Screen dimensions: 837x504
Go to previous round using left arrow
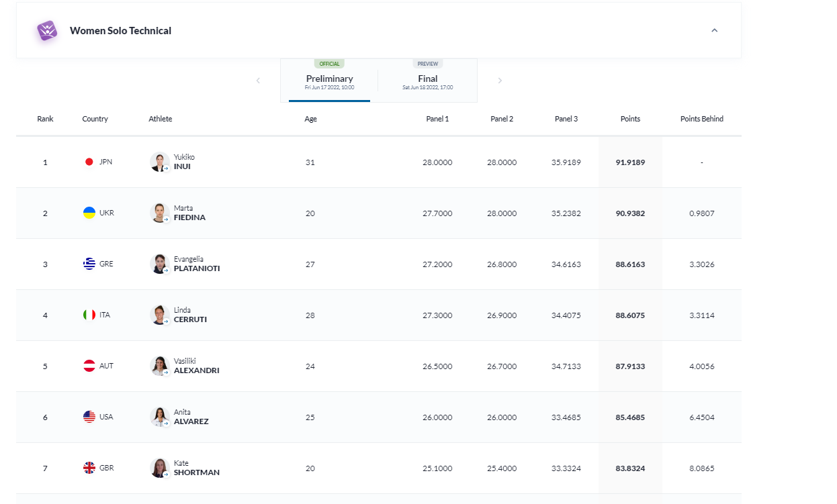click(x=258, y=81)
